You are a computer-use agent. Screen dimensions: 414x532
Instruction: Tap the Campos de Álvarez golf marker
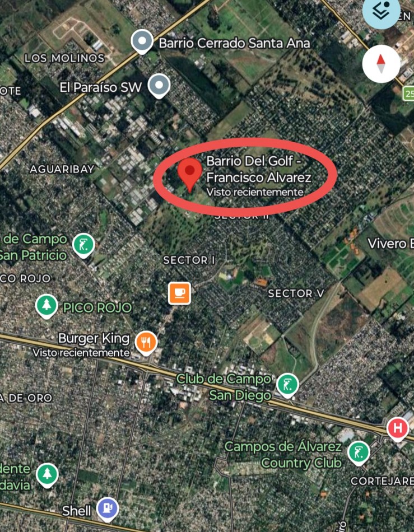359,453
